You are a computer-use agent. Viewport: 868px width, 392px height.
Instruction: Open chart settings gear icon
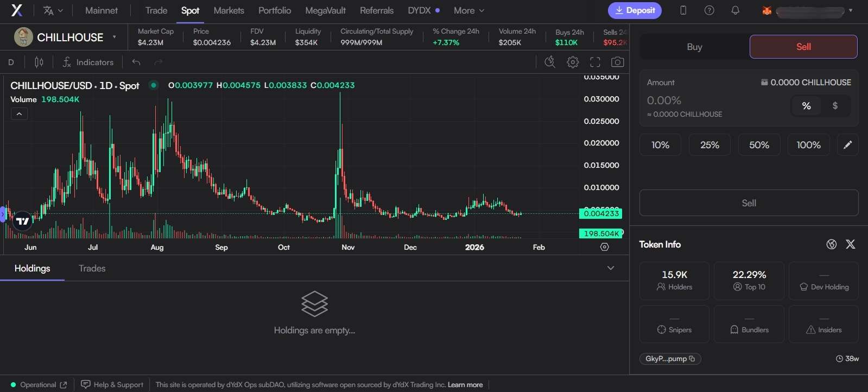[x=573, y=62]
